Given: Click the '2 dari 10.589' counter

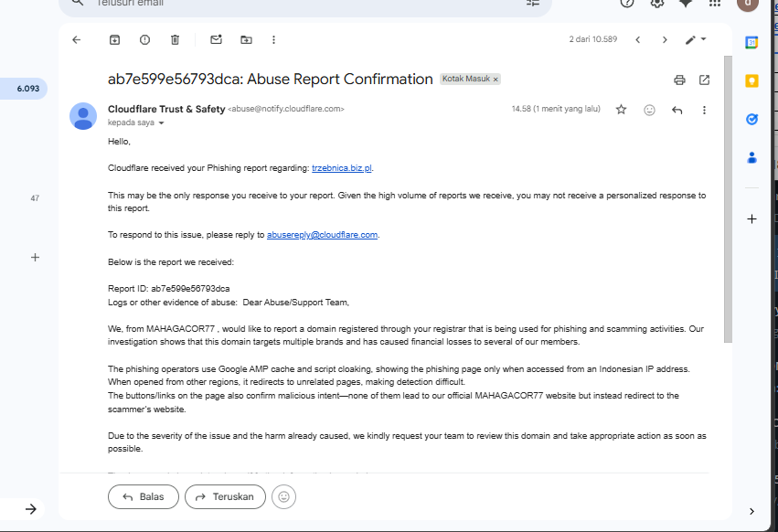Looking at the screenshot, I should [593, 39].
